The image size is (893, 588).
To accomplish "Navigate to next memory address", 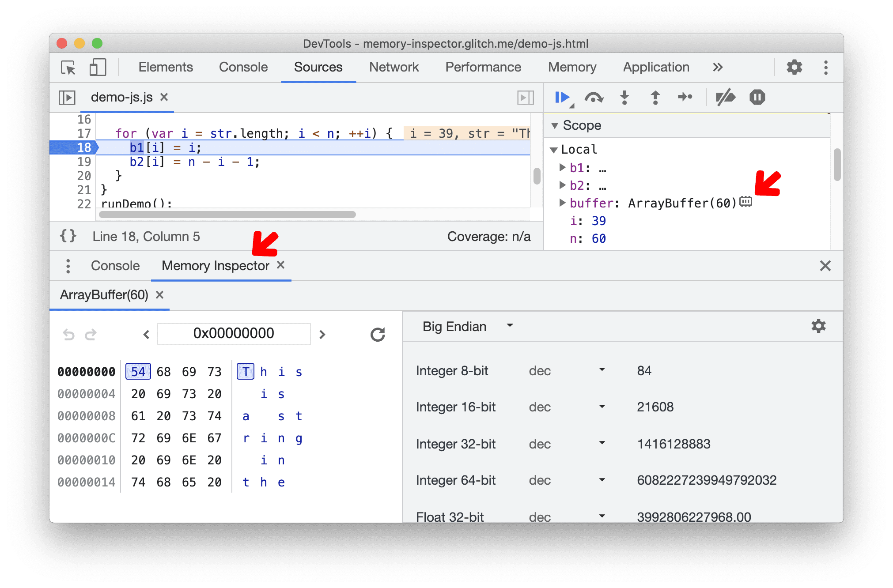I will tap(322, 334).
